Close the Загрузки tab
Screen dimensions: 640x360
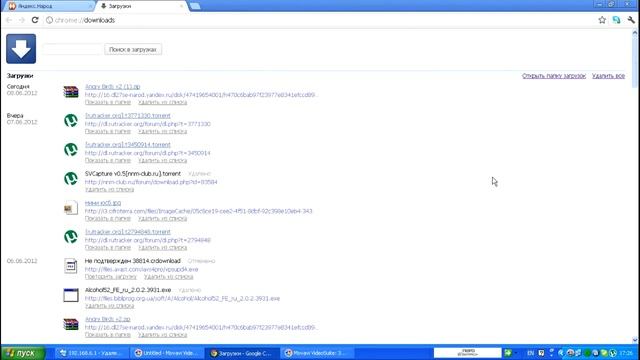pyautogui.click(x=182, y=6)
